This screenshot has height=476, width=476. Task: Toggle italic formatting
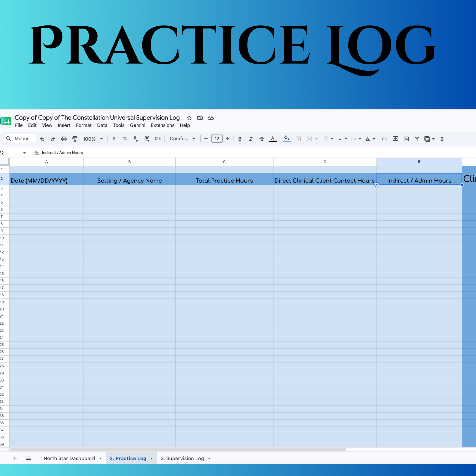coord(251,139)
